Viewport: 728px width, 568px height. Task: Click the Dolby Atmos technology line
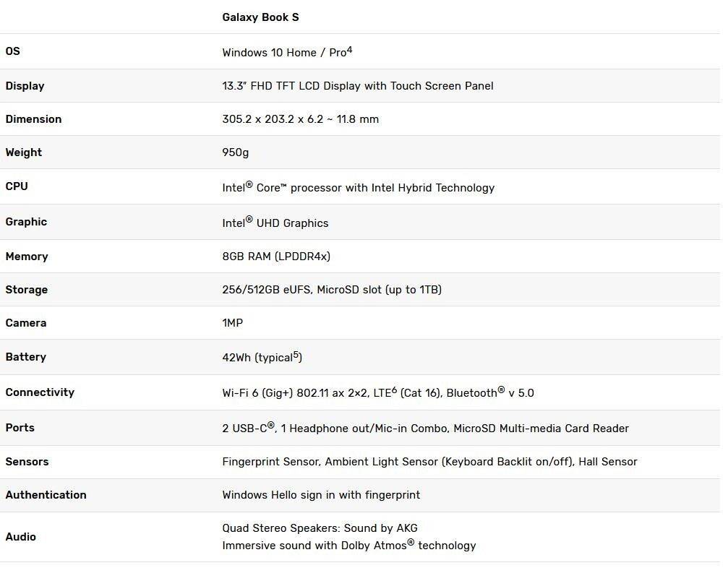pos(348,545)
